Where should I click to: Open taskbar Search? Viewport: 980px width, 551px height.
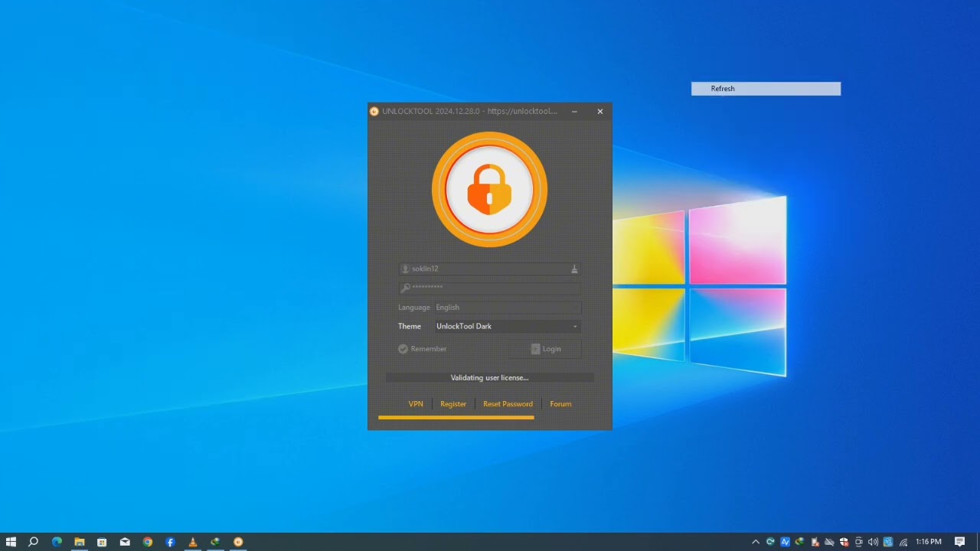33,542
